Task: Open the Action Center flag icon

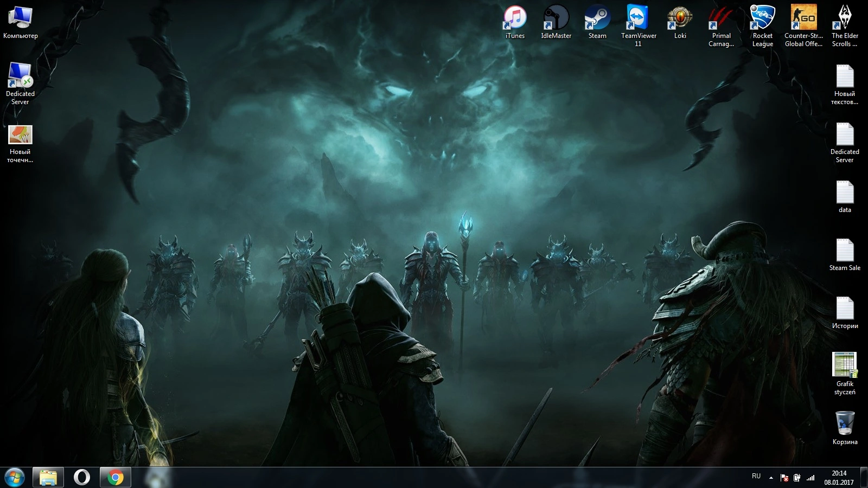Action: 784,478
